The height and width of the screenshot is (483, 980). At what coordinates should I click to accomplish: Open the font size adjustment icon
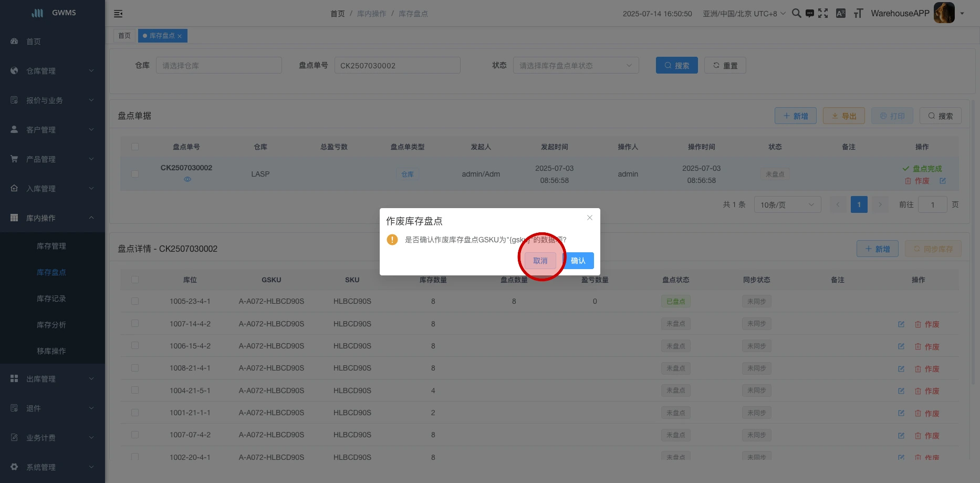click(858, 14)
